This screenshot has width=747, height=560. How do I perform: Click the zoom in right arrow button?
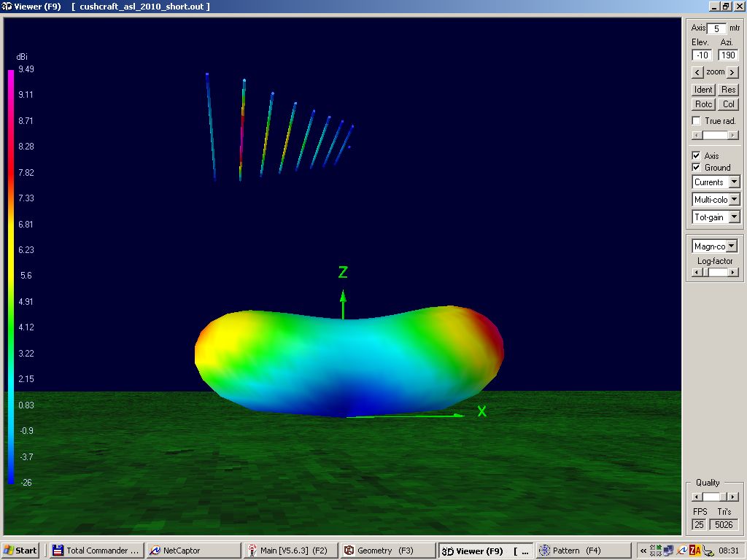tap(732, 72)
